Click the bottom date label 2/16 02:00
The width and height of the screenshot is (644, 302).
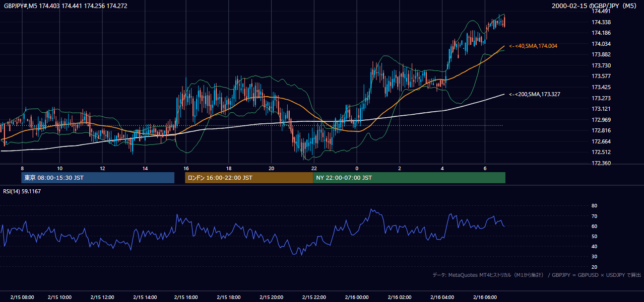tap(400, 297)
